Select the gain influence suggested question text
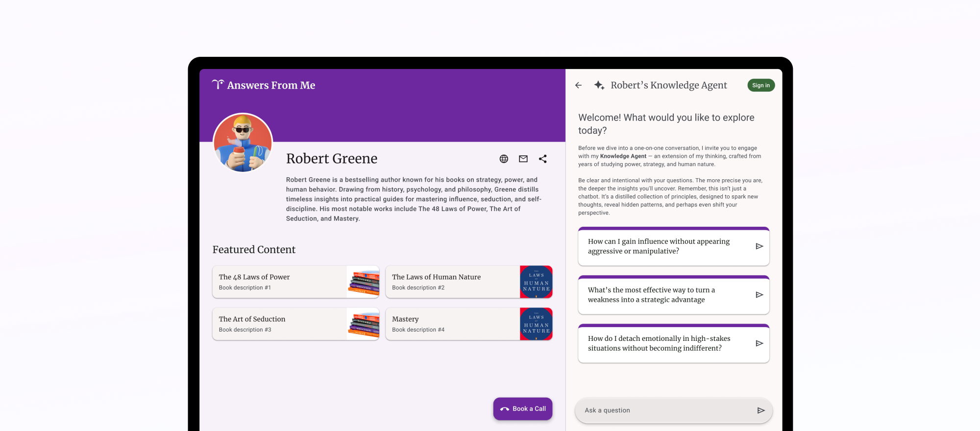Image resolution: width=980 pixels, height=431 pixels. (x=659, y=246)
